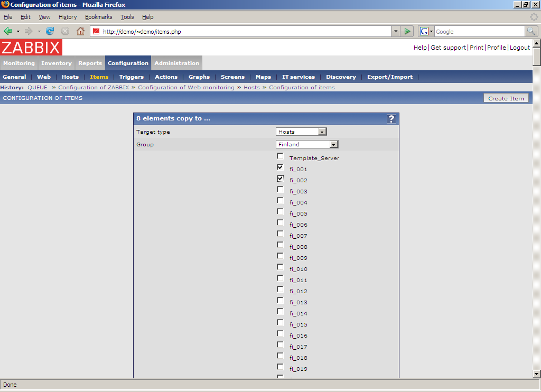Switch to the Inventory tab

57,63
